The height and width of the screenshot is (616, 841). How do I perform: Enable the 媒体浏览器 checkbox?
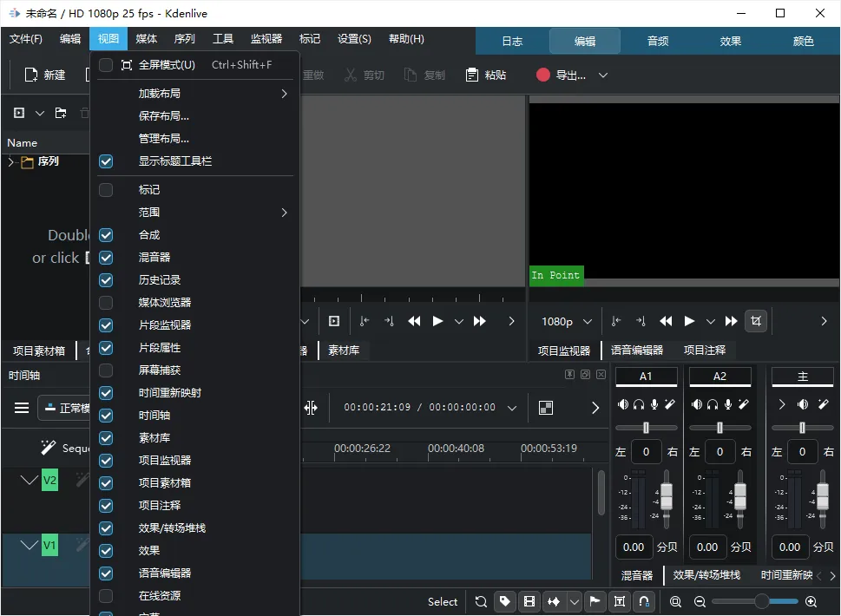click(x=106, y=303)
